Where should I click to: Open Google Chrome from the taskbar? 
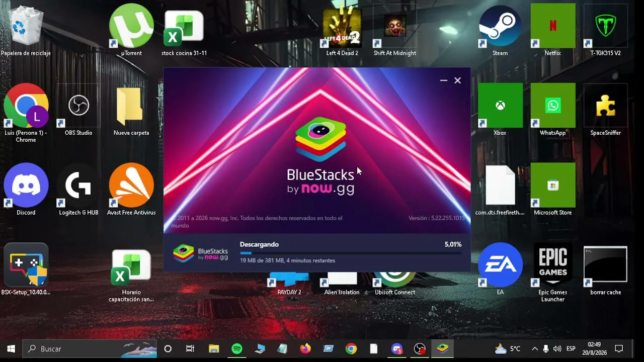coord(351,348)
